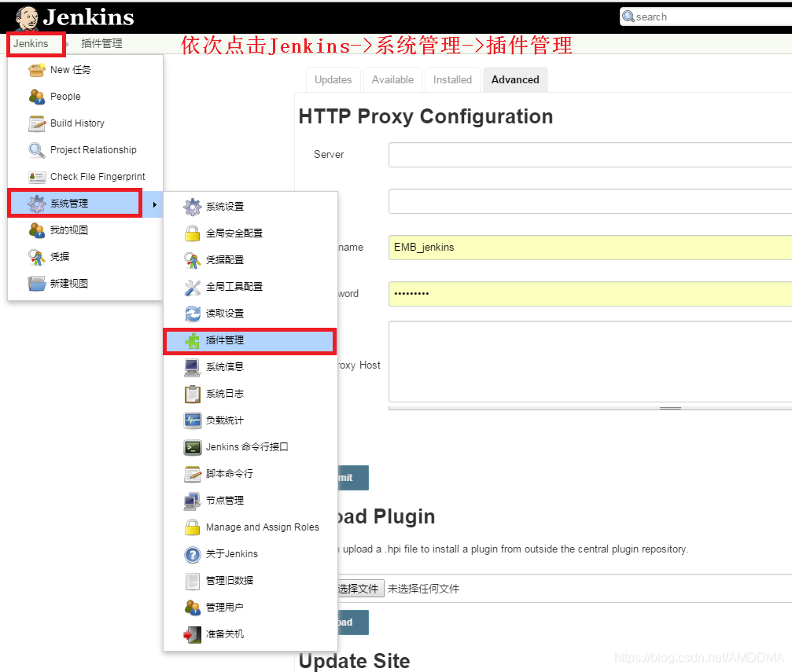
Task: Click the Server input field
Action: click(x=590, y=155)
